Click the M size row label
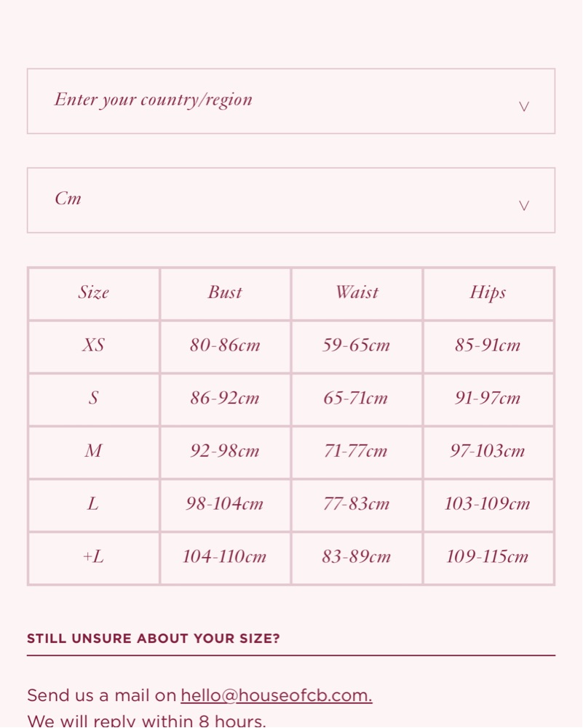This screenshot has width=583, height=728. [94, 452]
